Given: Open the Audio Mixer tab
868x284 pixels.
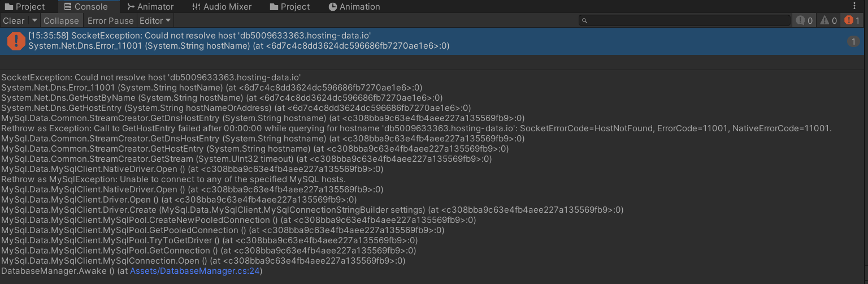Looking at the screenshot, I should [x=222, y=7].
